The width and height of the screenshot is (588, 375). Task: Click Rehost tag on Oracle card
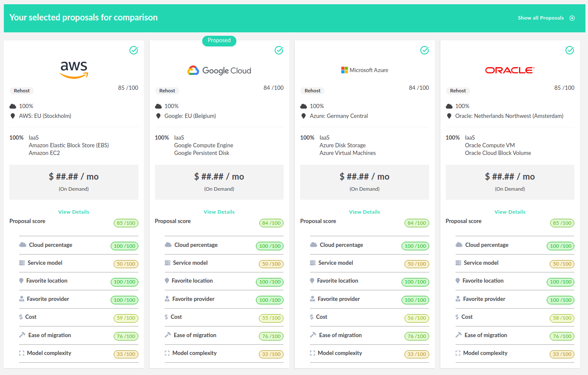(458, 91)
